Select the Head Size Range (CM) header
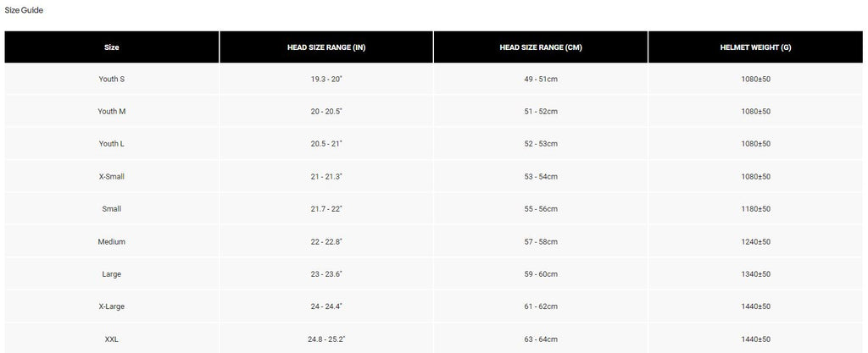The width and height of the screenshot is (868, 353). [x=541, y=47]
